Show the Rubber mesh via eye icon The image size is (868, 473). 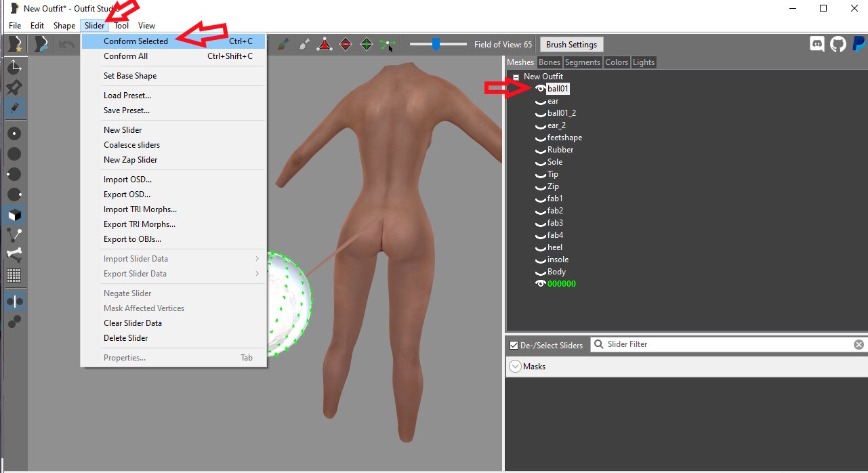[541, 150]
